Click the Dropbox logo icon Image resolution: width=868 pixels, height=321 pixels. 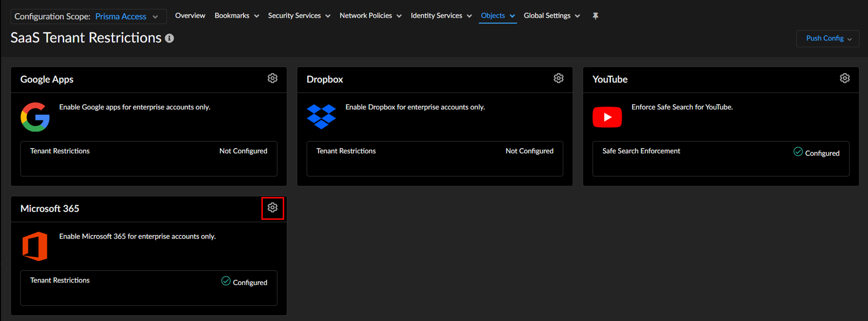tap(321, 117)
